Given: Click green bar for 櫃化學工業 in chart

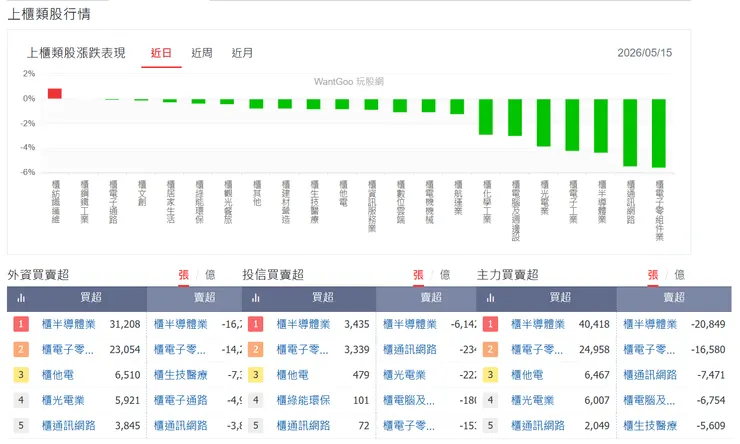Looking at the screenshot, I should (486, 117).
